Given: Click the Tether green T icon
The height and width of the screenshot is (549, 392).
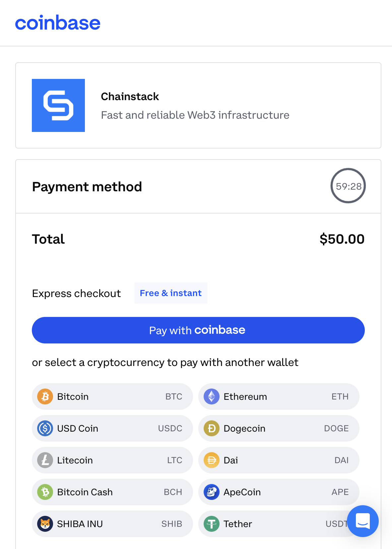Looking at the screenshot, I should pos(212,524).
